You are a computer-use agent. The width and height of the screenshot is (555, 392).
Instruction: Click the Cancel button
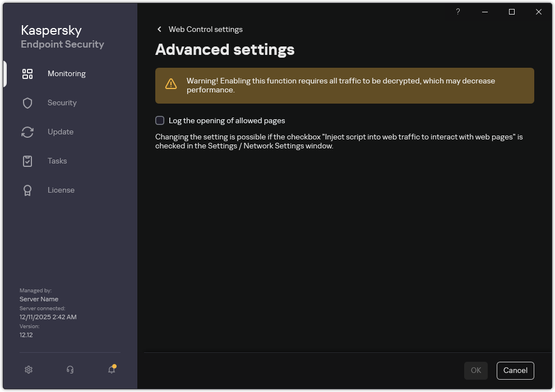coord(515,370)
